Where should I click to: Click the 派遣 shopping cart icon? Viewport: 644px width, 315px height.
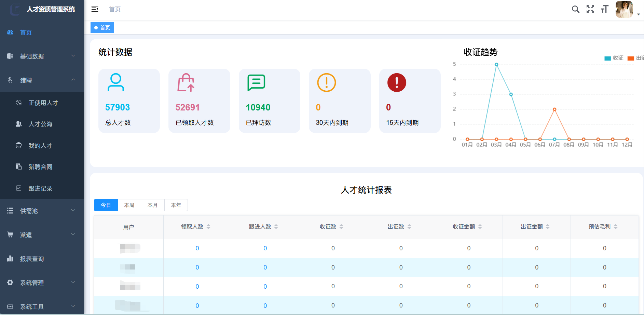(10, 235)
